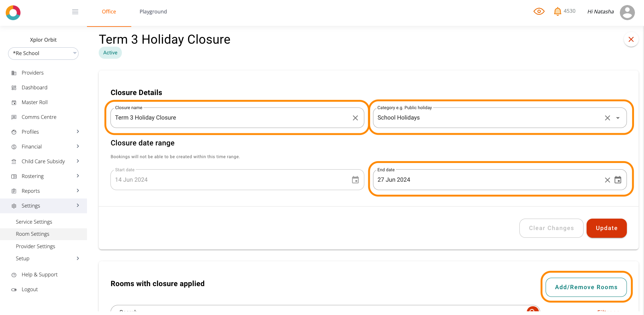Open the Category dropdown arrow
644x315 pixels.
pyautogui.click(x=618, y=118)
